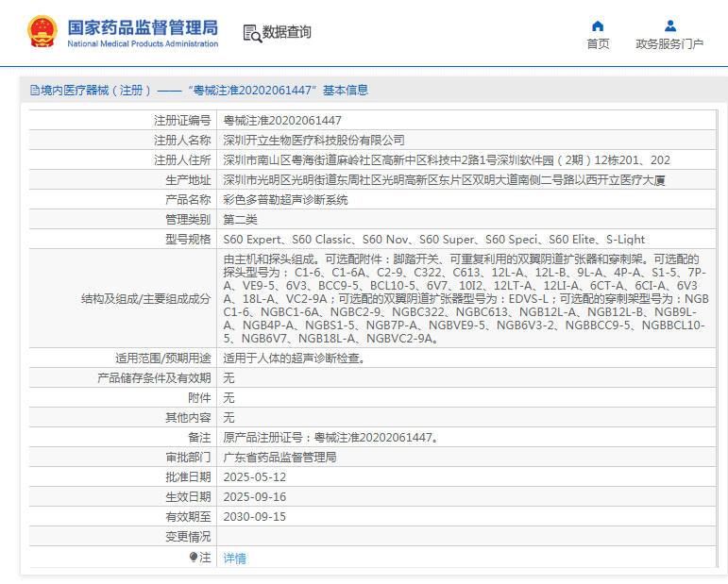This screenshot has width=728, height=584.
Task: Go to 首页 text label
Action: [x=597, y=44]
